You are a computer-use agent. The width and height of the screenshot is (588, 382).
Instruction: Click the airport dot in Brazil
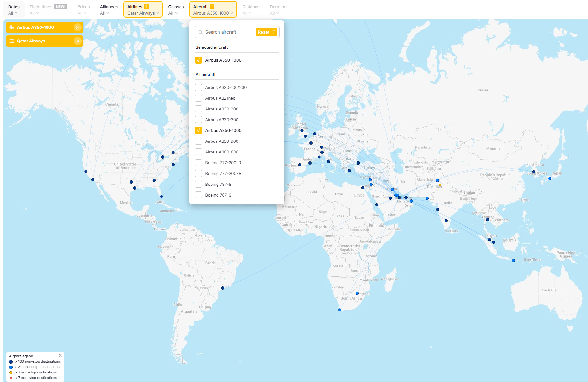coord(223,288)
